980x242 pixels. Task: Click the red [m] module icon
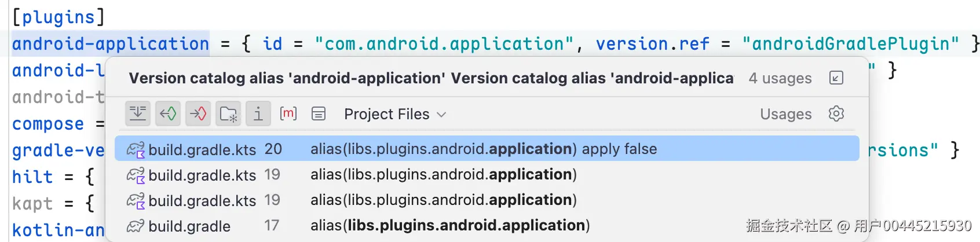[288, 113]
